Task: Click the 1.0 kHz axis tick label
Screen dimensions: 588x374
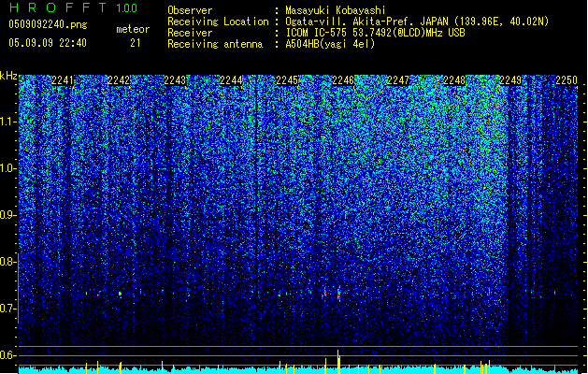Action: 7,168
